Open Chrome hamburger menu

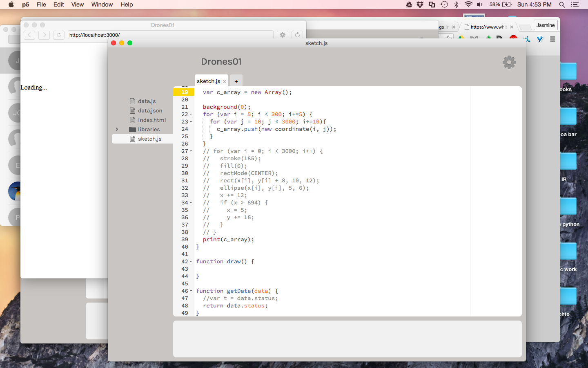[x=552, y=39]
